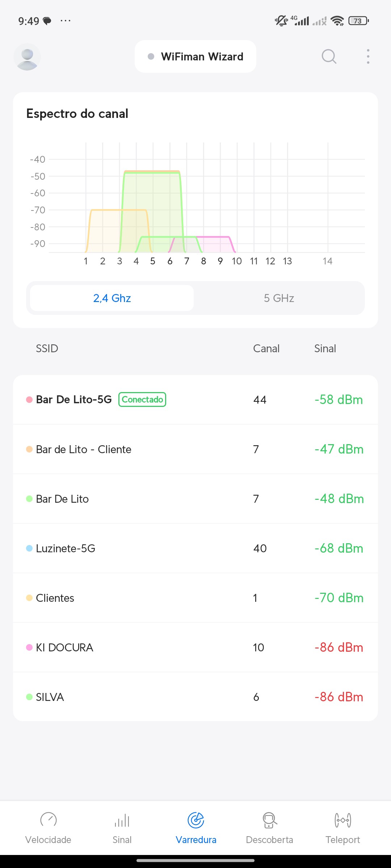Tap the Wi-Fi status bar icon
The height and width of the screenshot is (868, 391).
click(337, 21)
